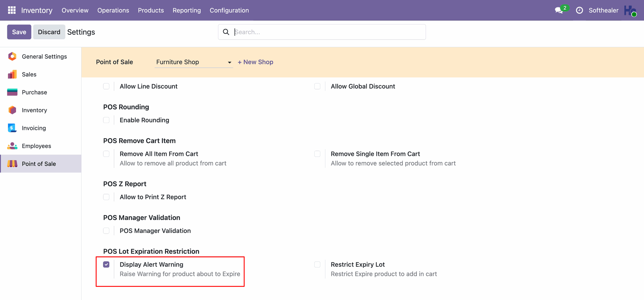
Task: Select the Employees people icon
Action: 12,146
